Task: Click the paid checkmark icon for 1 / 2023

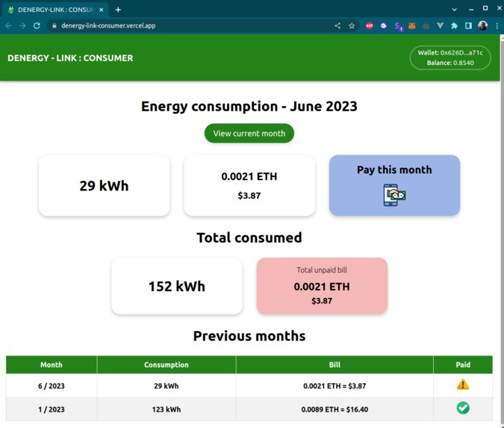Action: (463, 408)
